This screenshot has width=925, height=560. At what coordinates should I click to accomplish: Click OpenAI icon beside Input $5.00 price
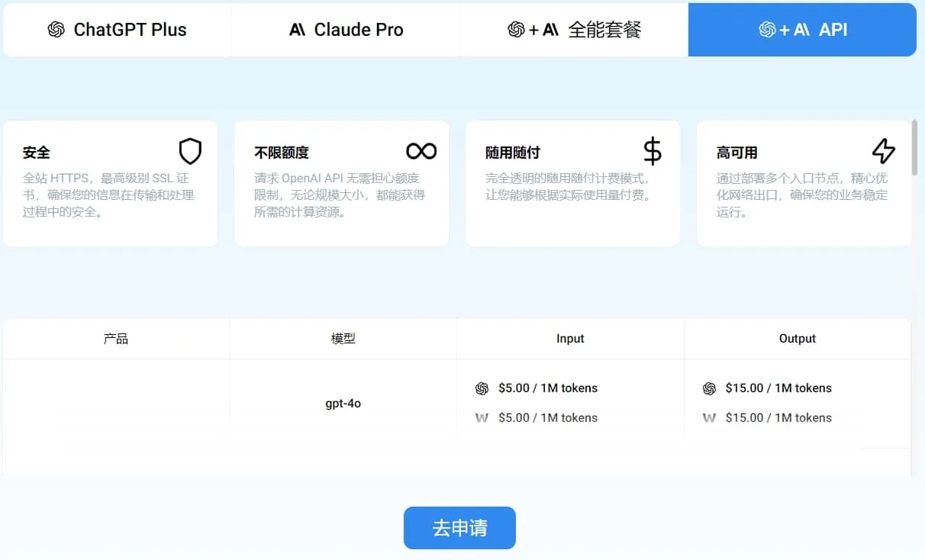[x=482, y=388]
